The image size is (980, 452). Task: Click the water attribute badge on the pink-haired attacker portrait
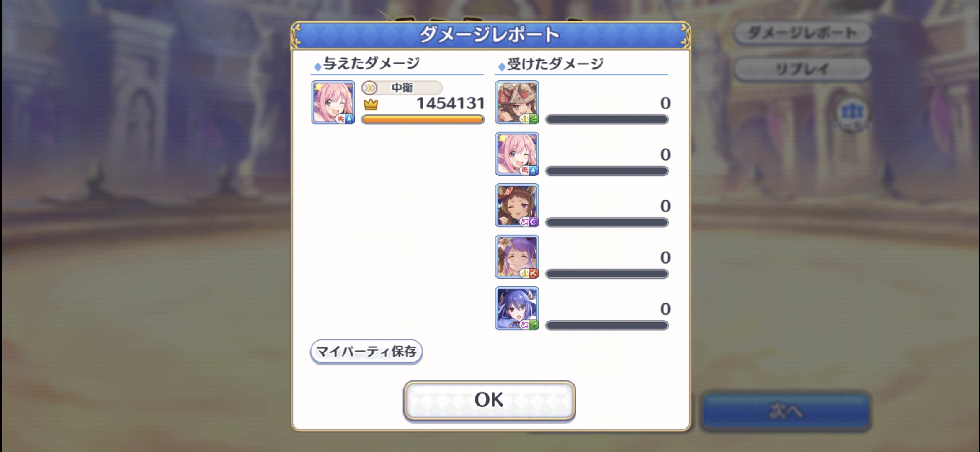click(x=349, y=119)
